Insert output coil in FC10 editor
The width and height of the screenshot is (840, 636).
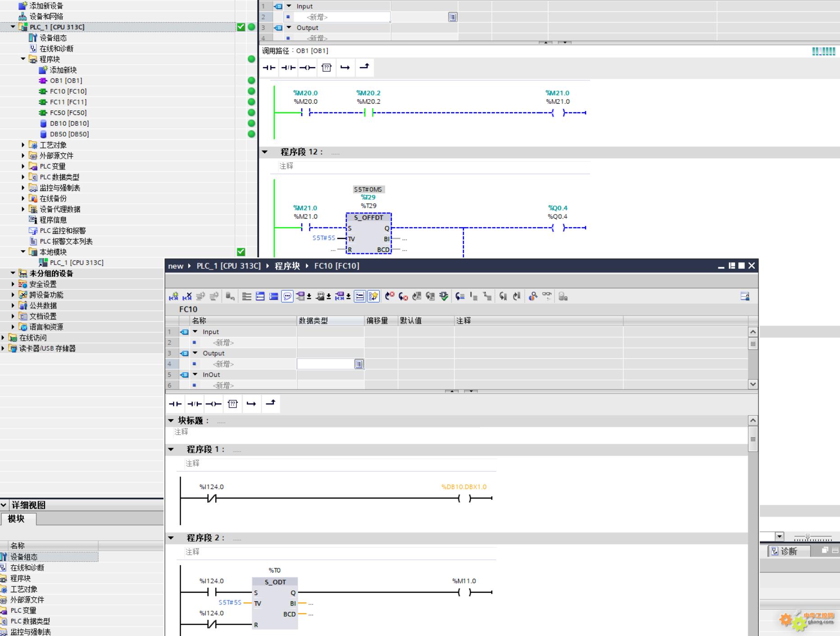point(213,404)
